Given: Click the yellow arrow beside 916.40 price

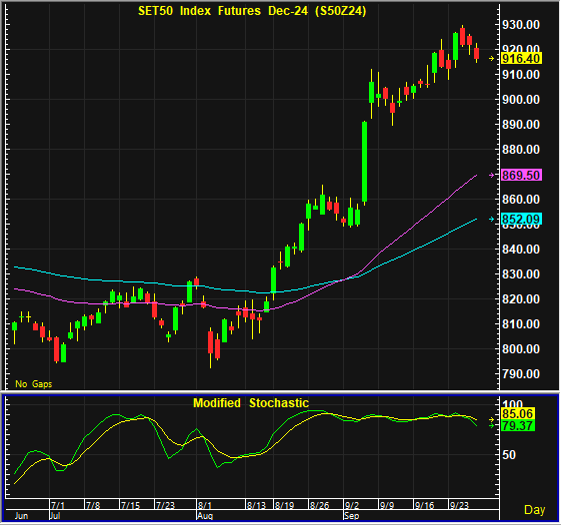Looking at the screenshot, I should click(x=492, y=58).
